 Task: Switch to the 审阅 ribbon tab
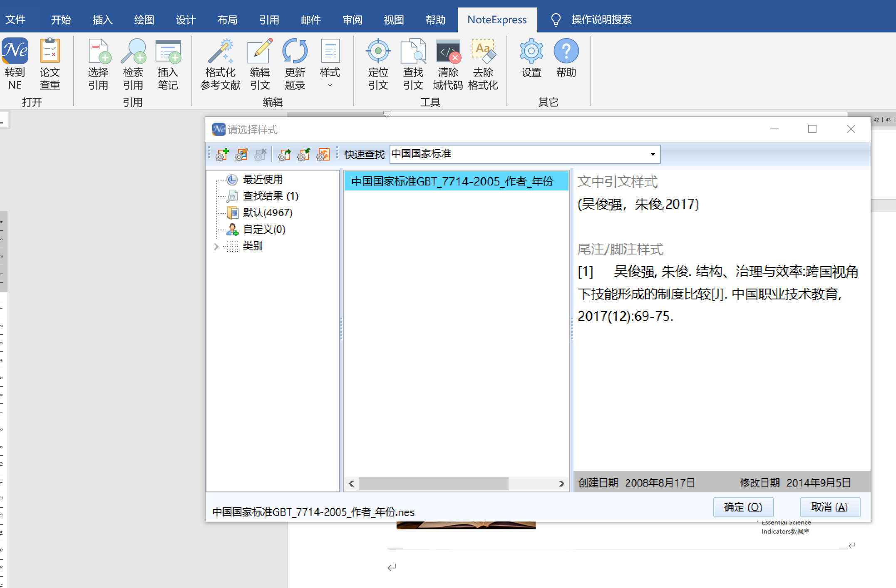click(352, 20)
